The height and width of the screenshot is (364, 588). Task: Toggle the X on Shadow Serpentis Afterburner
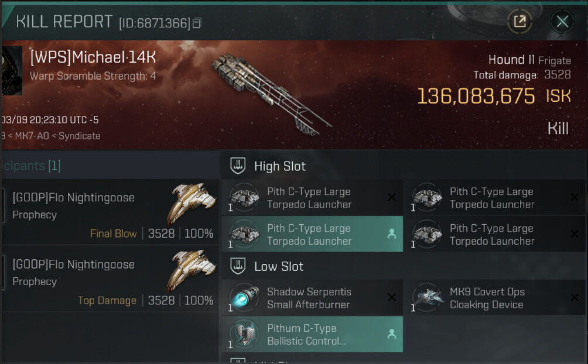click(x=392, y=297)
